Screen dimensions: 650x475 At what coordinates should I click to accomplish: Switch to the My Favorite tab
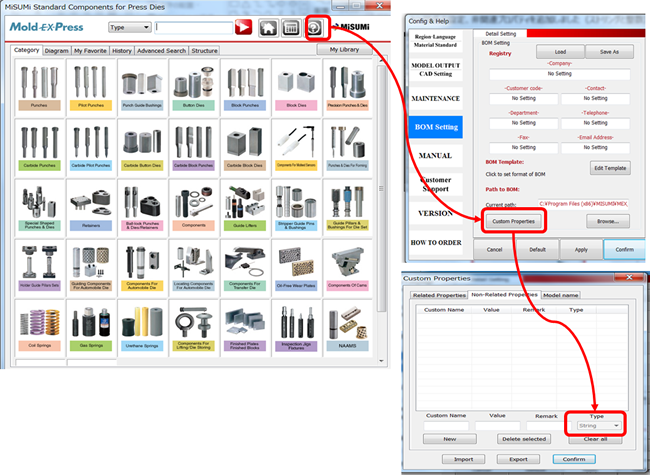(90, 51)
